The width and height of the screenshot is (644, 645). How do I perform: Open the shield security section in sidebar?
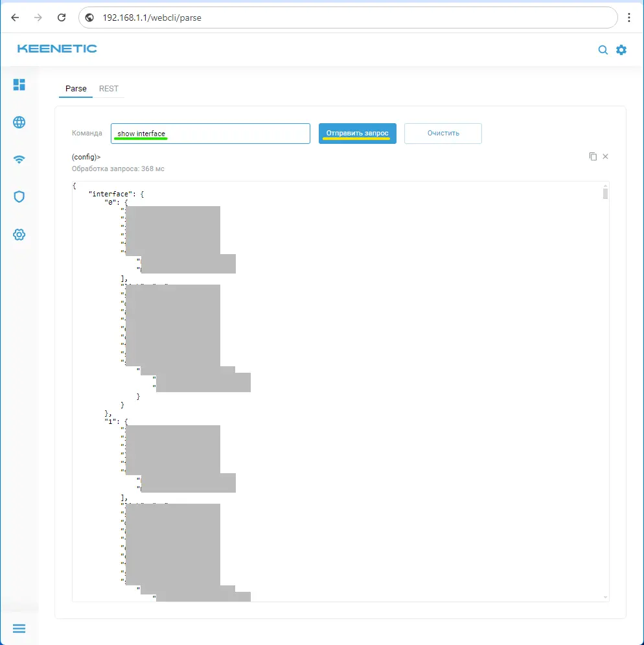point(19,197)
